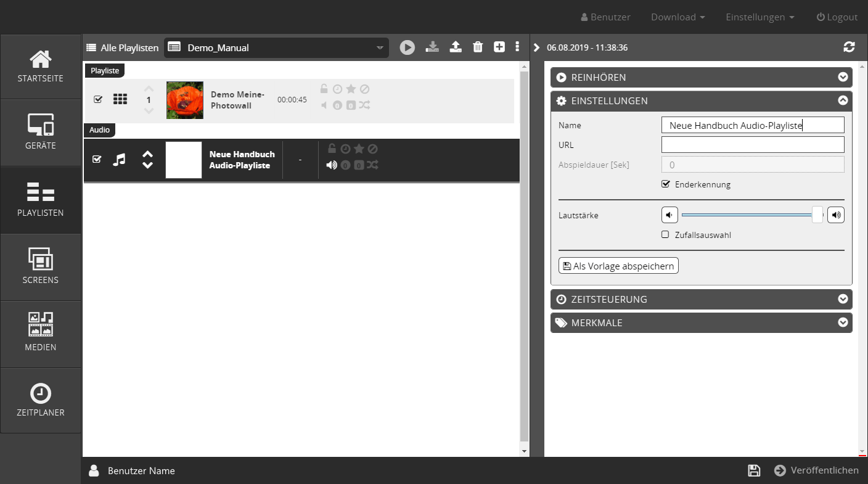The image size is (868, 484).
Task: Open the Download menu
Action: [x=678, y=17]
